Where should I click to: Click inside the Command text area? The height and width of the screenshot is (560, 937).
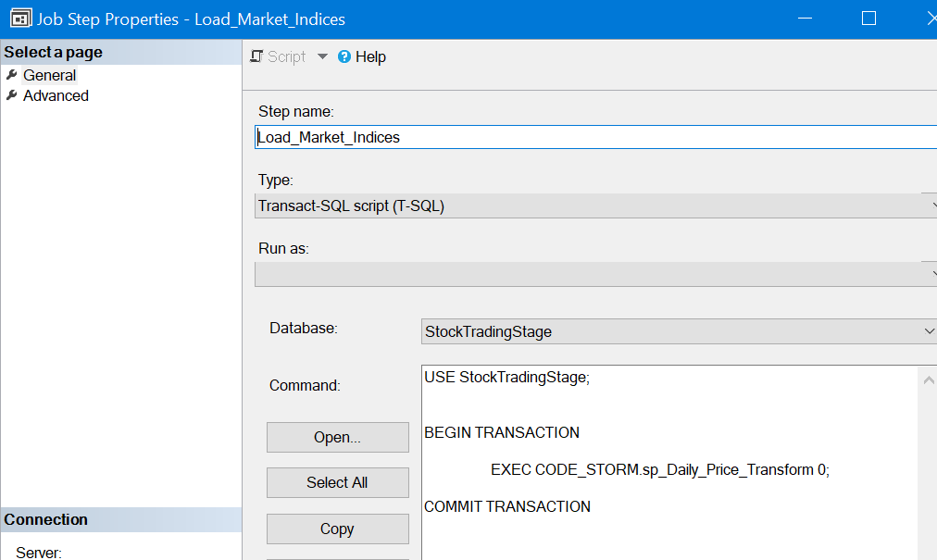point(669,463)
